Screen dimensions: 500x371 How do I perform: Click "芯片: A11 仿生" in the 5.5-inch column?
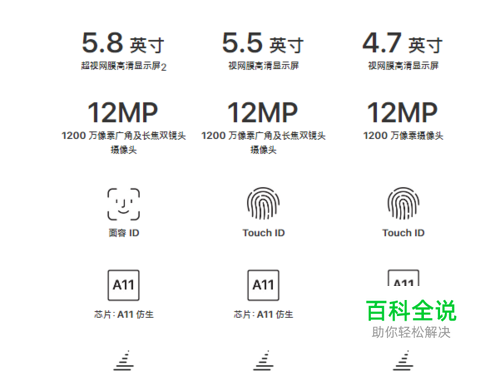[x=263, y=314]
